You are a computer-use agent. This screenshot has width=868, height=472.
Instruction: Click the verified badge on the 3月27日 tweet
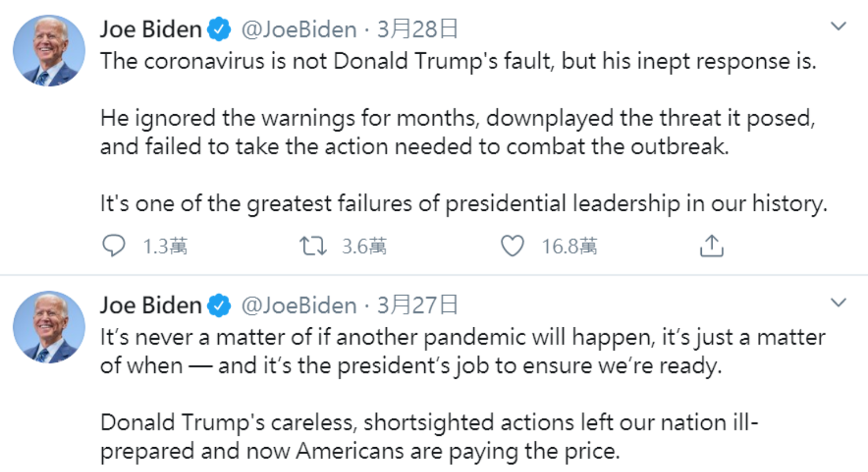click(219, 305)
